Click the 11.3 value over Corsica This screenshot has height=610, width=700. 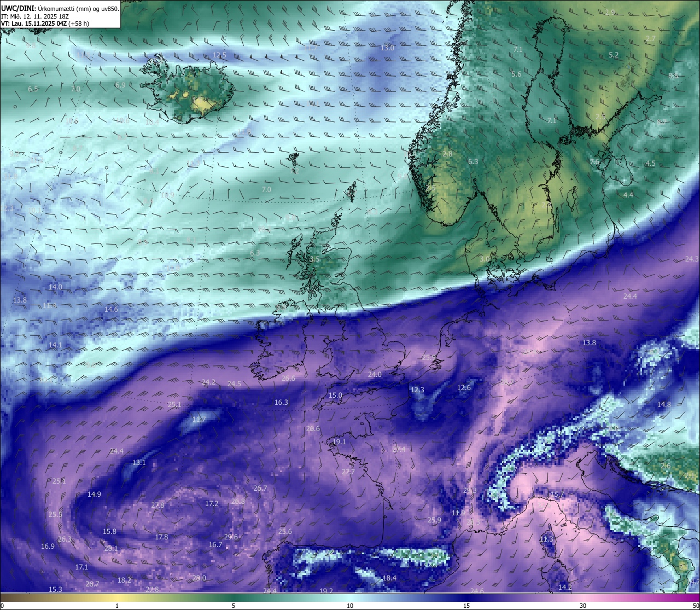point(546,539)
